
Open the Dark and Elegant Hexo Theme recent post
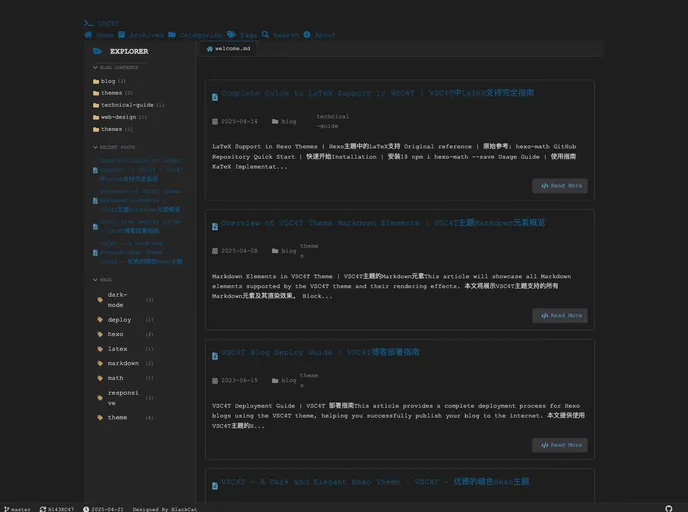(140, 253)
